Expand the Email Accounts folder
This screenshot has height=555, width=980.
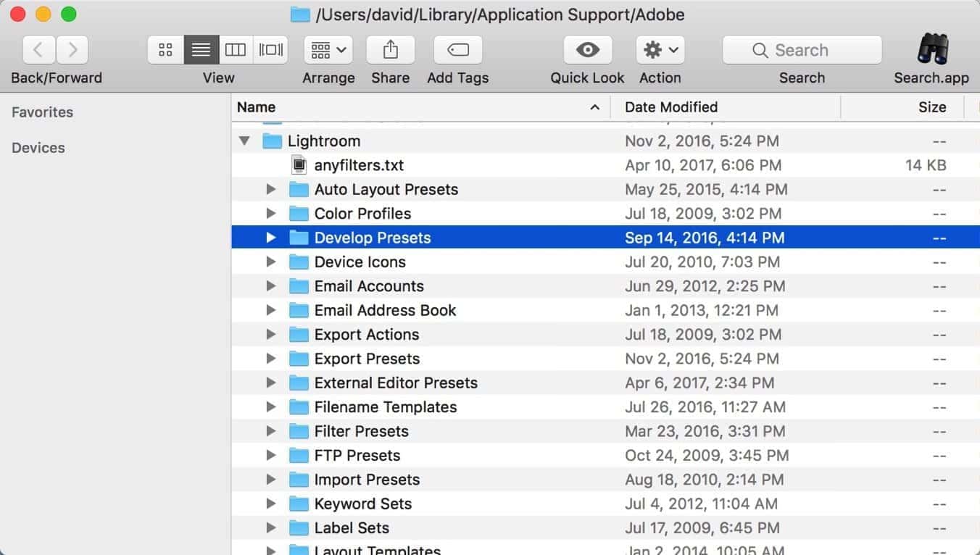271,285
